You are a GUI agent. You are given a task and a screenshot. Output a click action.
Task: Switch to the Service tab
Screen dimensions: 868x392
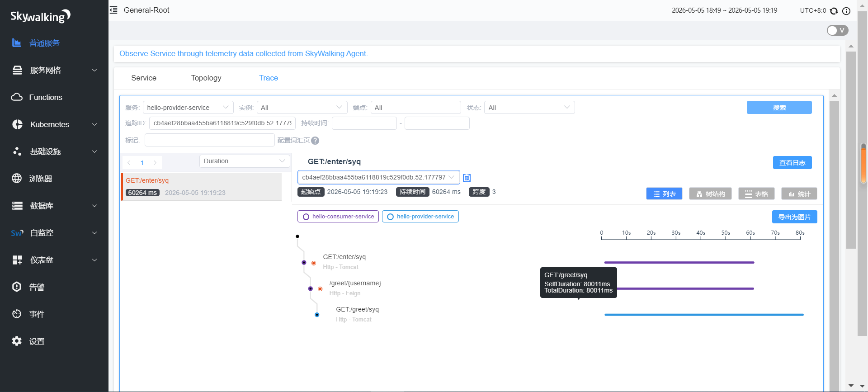click(x=144, y=78)
